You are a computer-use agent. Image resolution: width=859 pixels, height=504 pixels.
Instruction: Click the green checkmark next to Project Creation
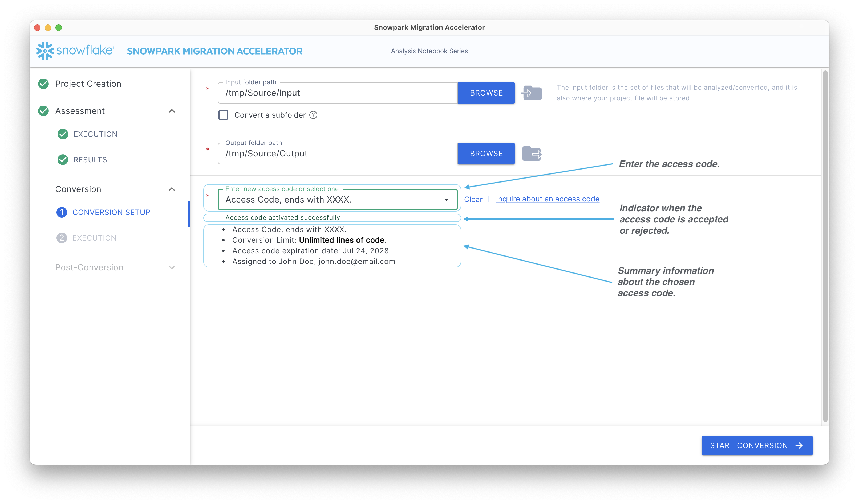pyautogui.click(x=43, y=84)
